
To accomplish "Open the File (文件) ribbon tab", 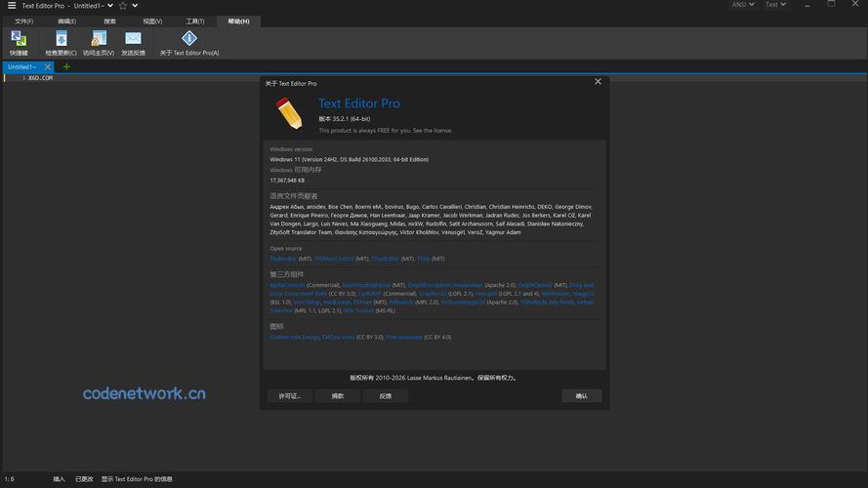I will [23, 21].
